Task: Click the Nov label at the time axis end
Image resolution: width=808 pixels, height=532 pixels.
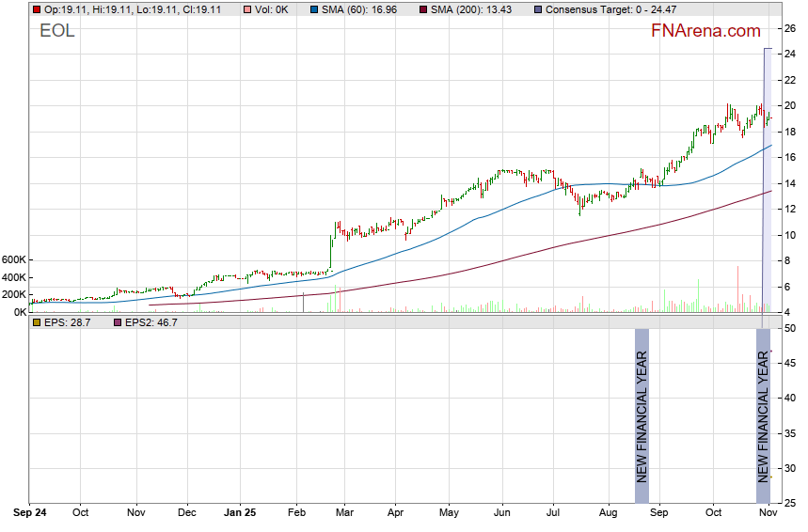Action: pos(766,514)
